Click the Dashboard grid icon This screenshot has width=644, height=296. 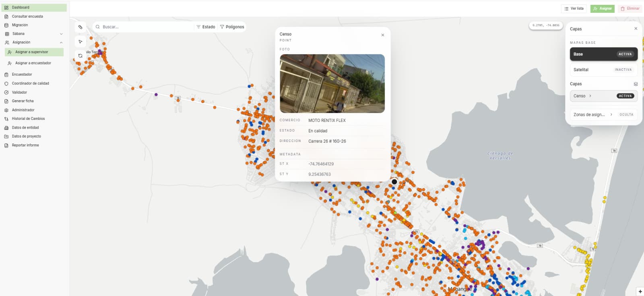click(x=6, y=8)
